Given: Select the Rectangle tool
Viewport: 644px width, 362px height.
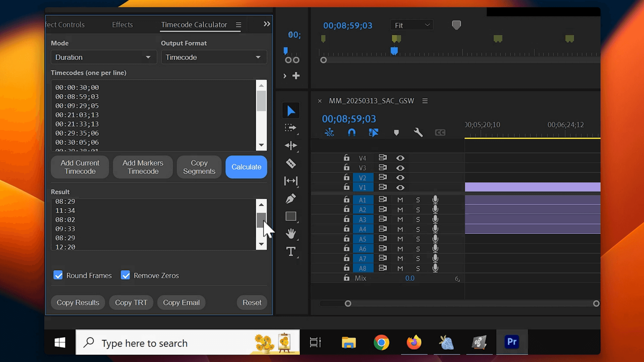Looking at the screenshot, I should (290, 216).
